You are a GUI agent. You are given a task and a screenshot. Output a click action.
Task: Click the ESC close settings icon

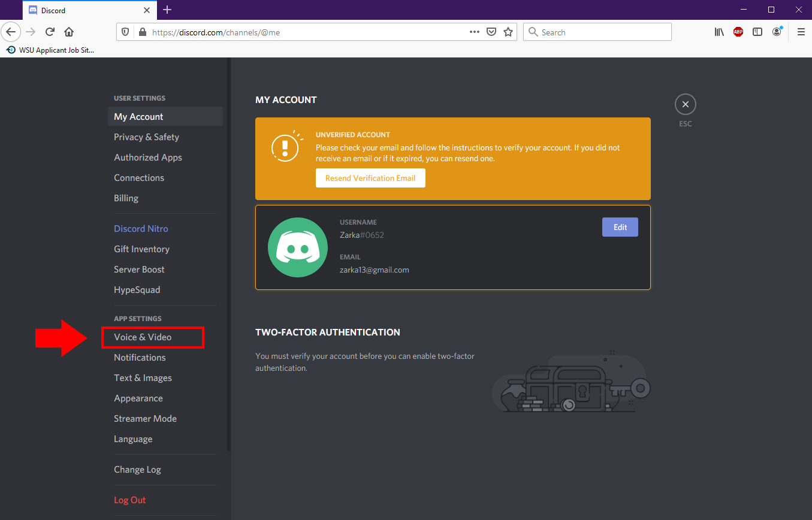pos(685,104)
